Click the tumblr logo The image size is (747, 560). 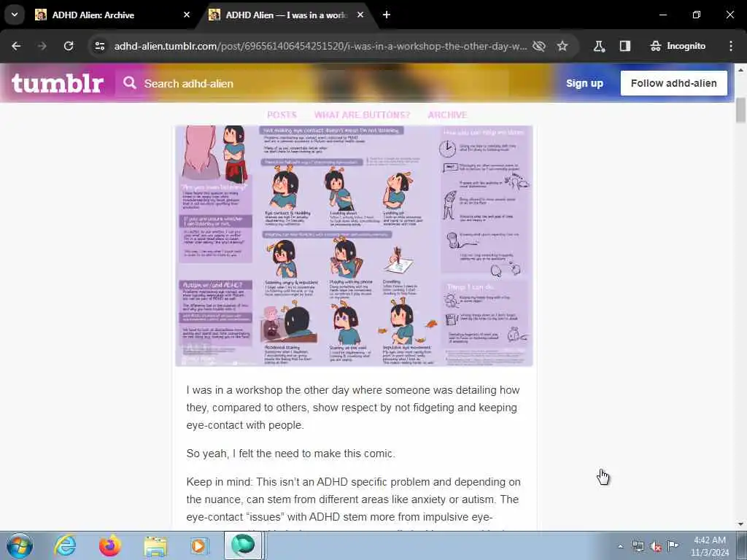pyautogui.click(x=57, y=83)
